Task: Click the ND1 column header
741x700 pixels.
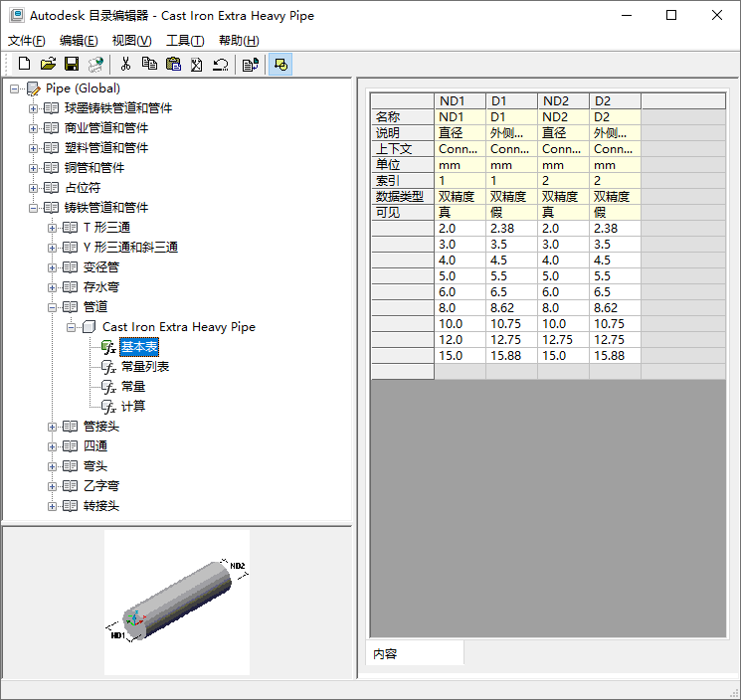Action: [460, 101]
